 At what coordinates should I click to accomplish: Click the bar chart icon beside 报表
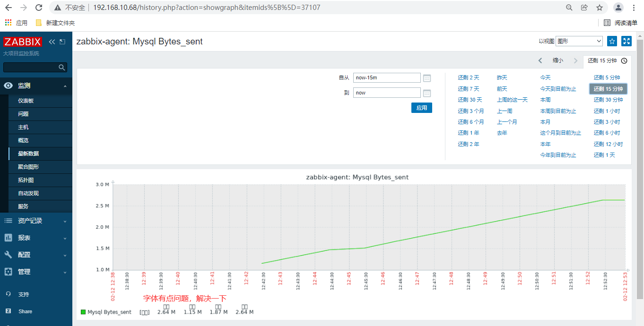tap(8, 238)
